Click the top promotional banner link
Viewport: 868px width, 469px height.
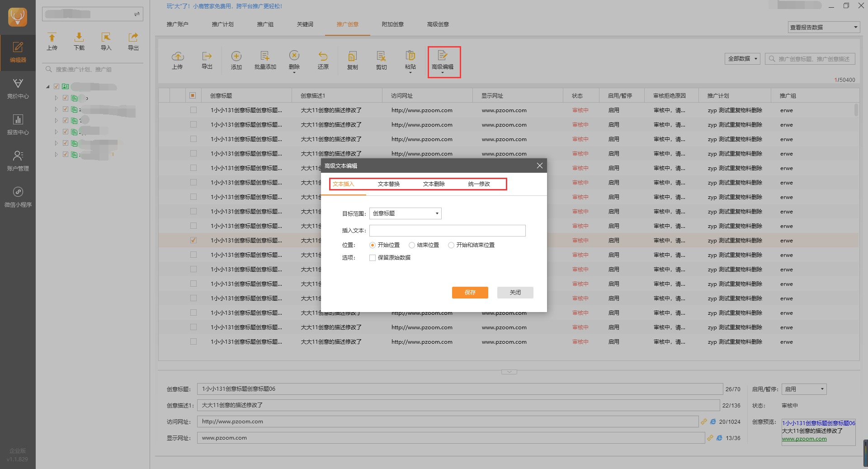224,6
